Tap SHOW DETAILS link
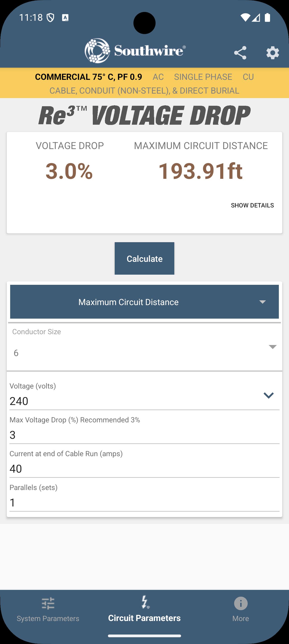The height and width of the screenshot is (644, 289). [x=252, y=205]
